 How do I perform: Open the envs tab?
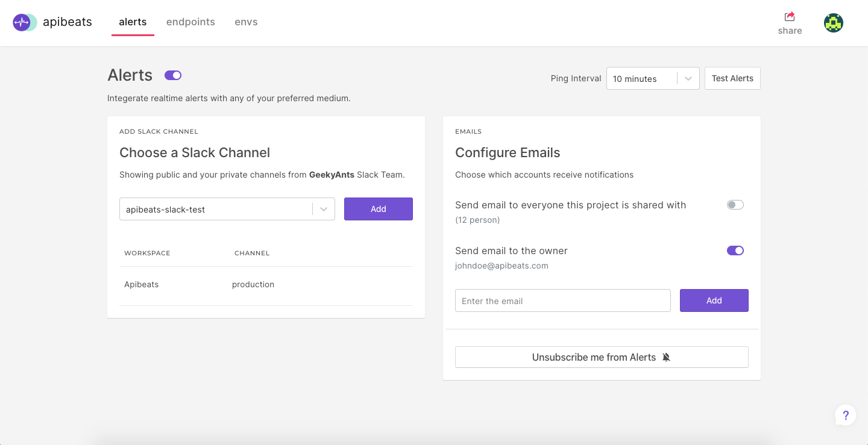[246, 22]
